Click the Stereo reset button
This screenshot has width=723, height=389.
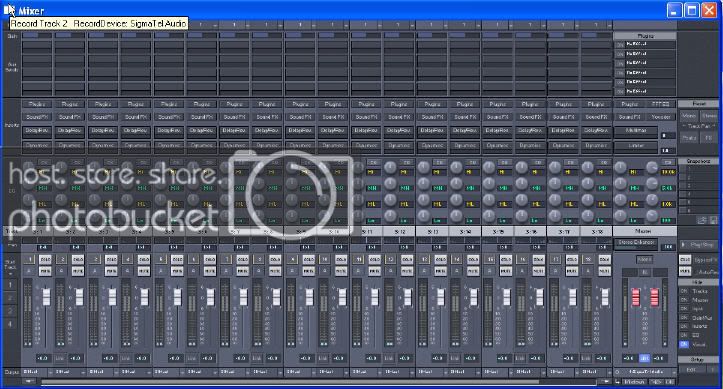[709, 116]
